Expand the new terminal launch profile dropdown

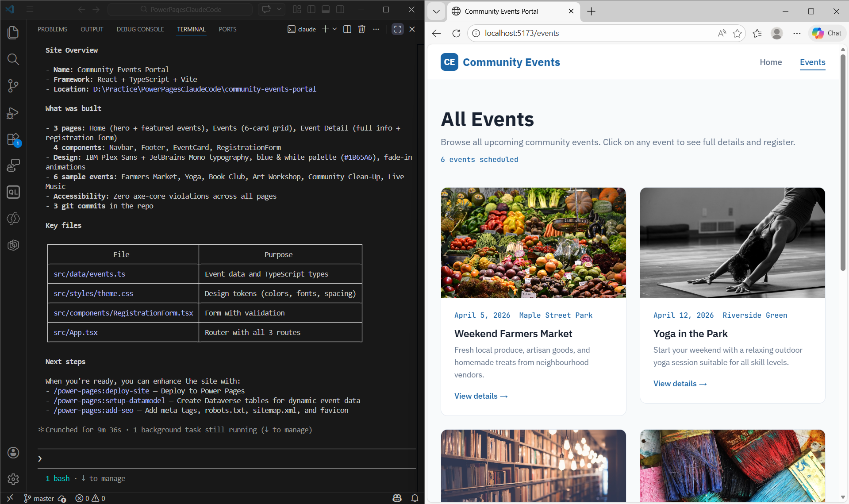point(335,29)
